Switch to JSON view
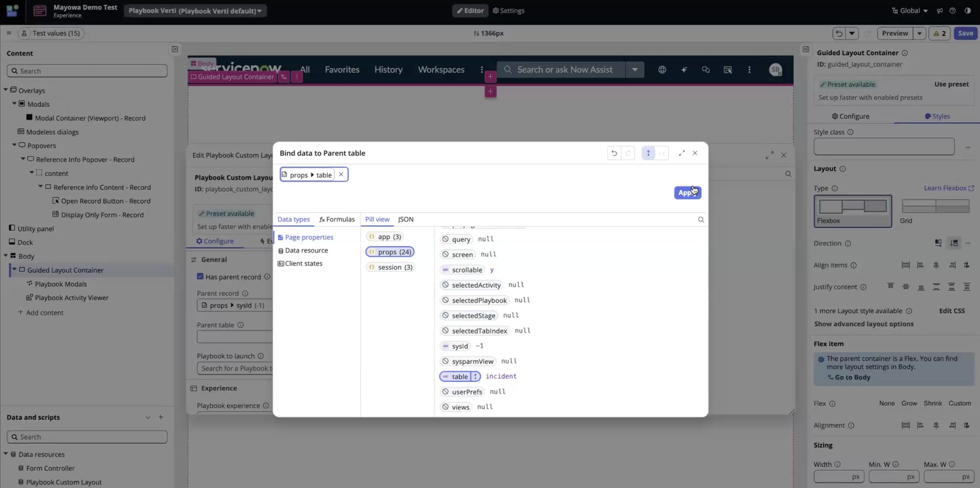980x488 pixels. tap(405, 219)
